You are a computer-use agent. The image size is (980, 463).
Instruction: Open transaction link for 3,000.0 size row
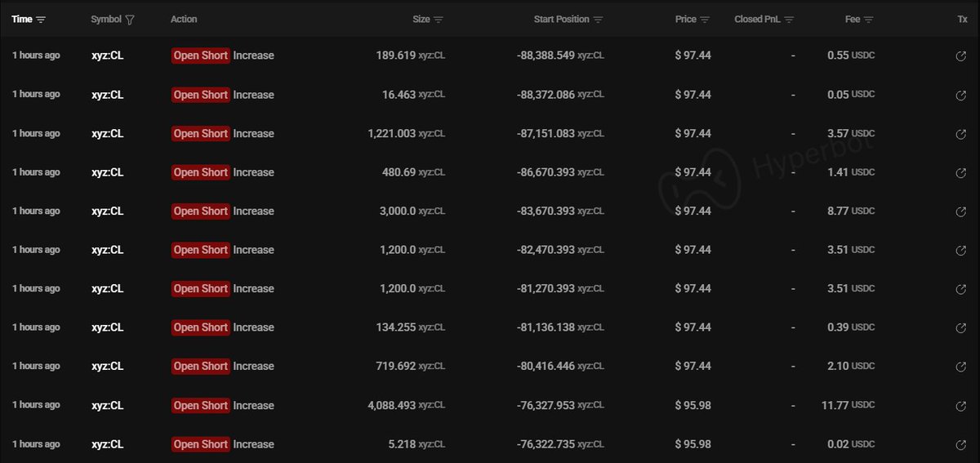tap(961, 211)
